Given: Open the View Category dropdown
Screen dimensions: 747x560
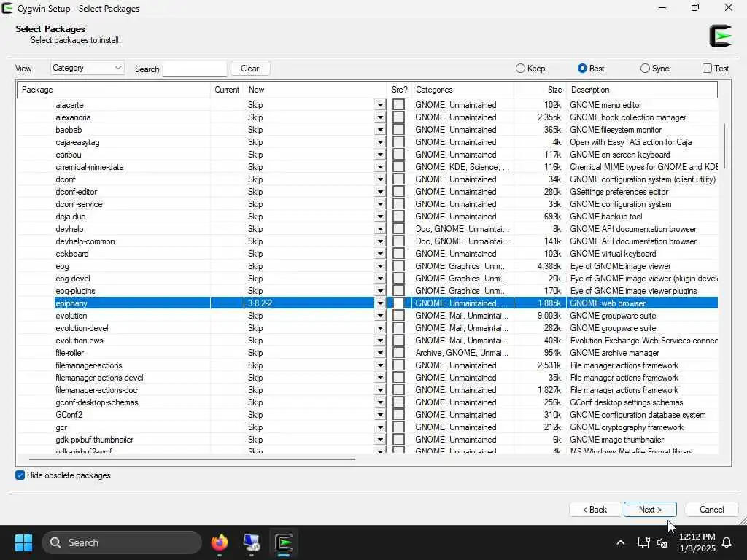Looking at the screenshot, I should [x=88, y=68].
